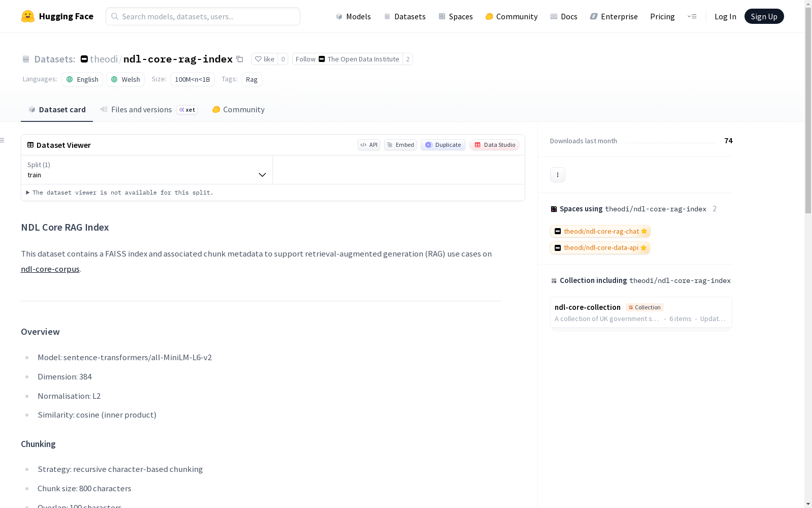Image resolution: width=812 pixels, height=508 pixels.
Task: Click the "Chunk size: 800 characters" item
Action: 84,489
